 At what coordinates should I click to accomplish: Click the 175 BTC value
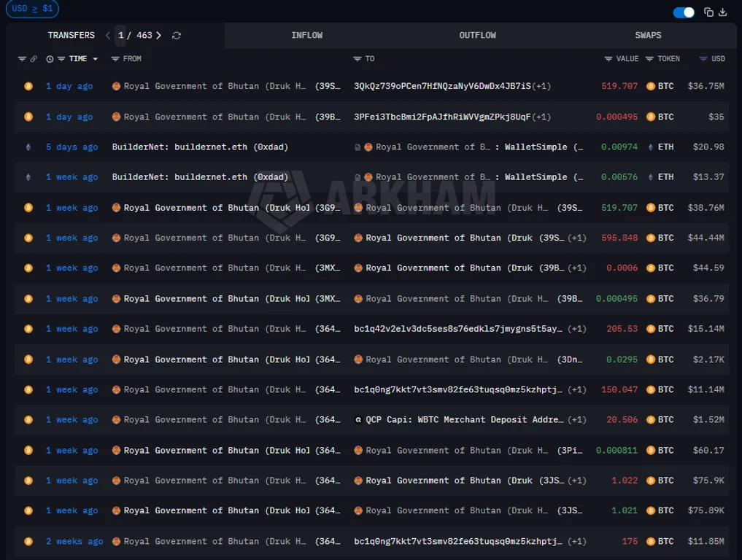pos(630,541)
